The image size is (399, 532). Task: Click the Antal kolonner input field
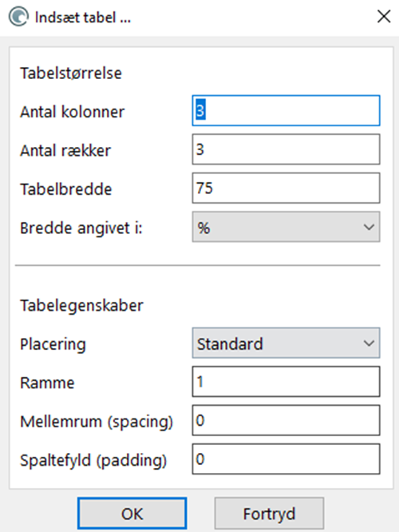(x=286, y=110)
